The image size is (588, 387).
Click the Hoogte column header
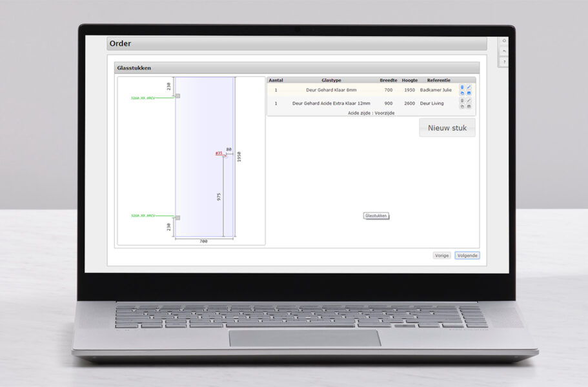pyautogui.click(x=409, y=80)
